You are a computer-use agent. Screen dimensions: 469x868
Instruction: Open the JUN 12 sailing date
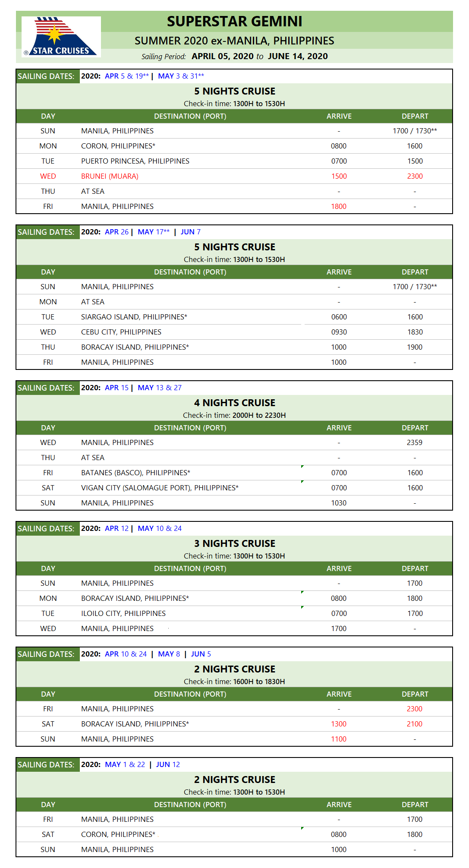coord(168,764)
